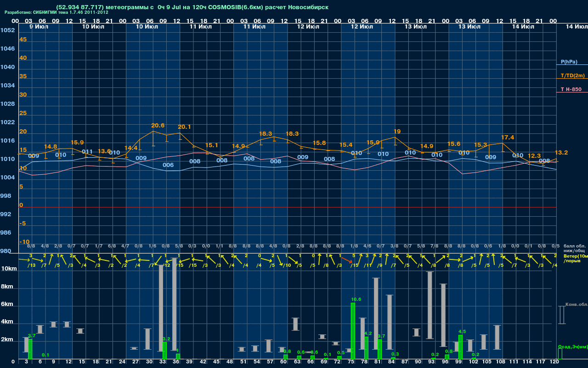Click the 'Ветер(10м) /порыв' legend text
The width and height of the screenshot is (588, 368).
[576, 258]
